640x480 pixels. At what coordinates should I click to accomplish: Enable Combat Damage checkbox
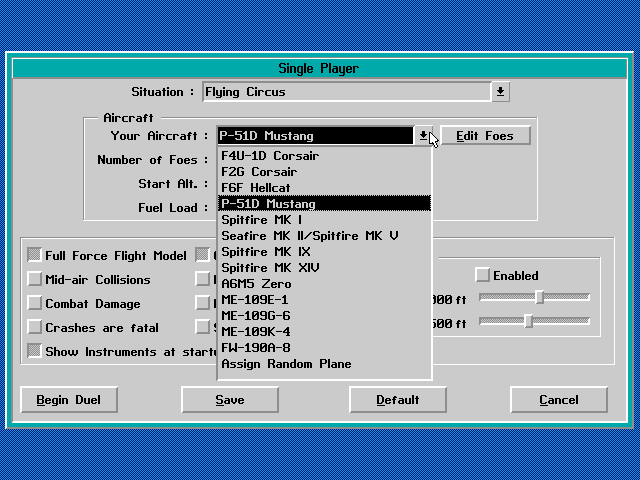[x=34, y=303]
